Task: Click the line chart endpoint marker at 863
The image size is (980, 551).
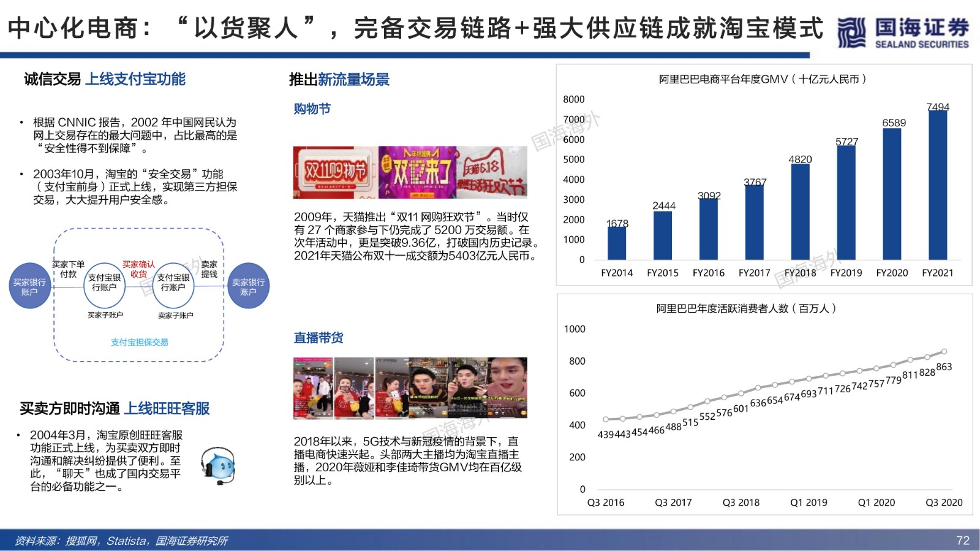Action: (944, 351)
